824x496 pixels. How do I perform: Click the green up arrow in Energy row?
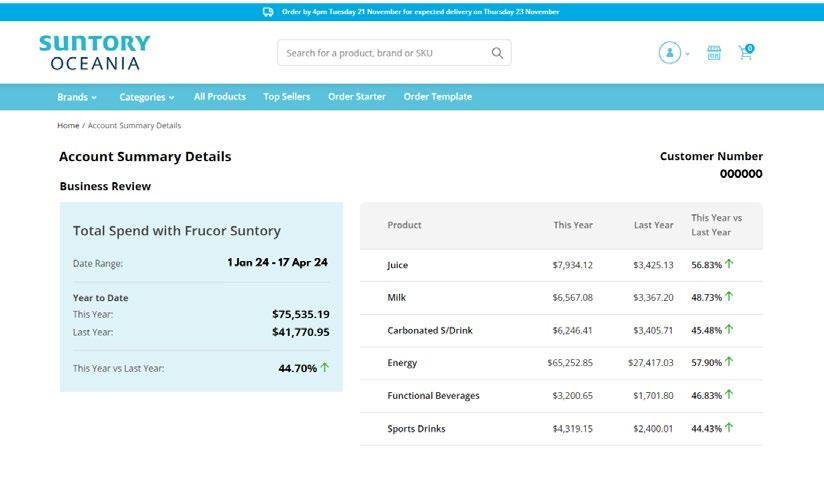(729, 361)
